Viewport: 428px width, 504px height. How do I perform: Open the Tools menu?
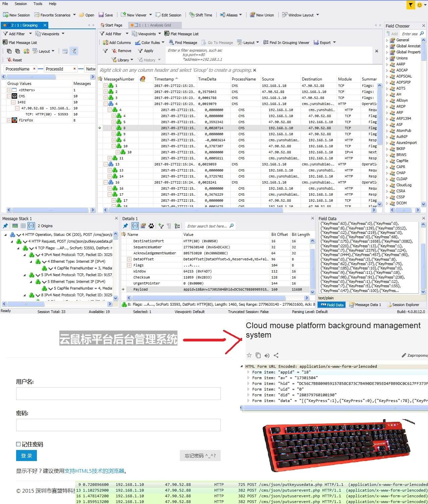[38, 4]
